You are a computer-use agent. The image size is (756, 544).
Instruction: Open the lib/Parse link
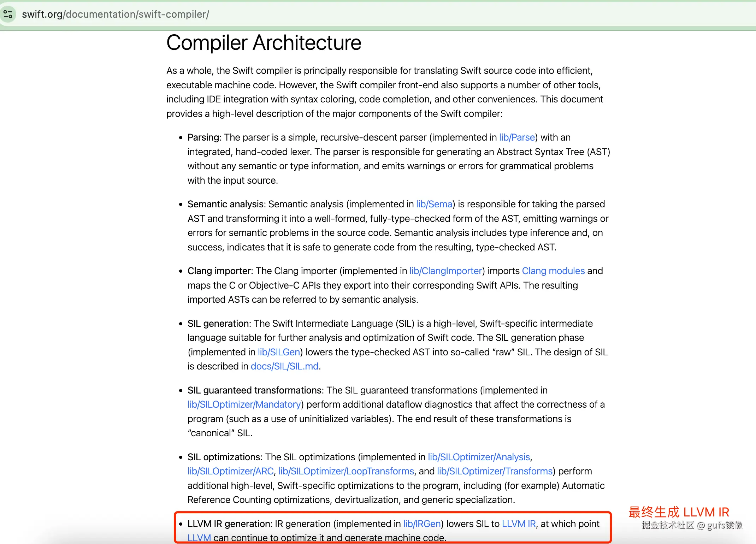point(516,137)
